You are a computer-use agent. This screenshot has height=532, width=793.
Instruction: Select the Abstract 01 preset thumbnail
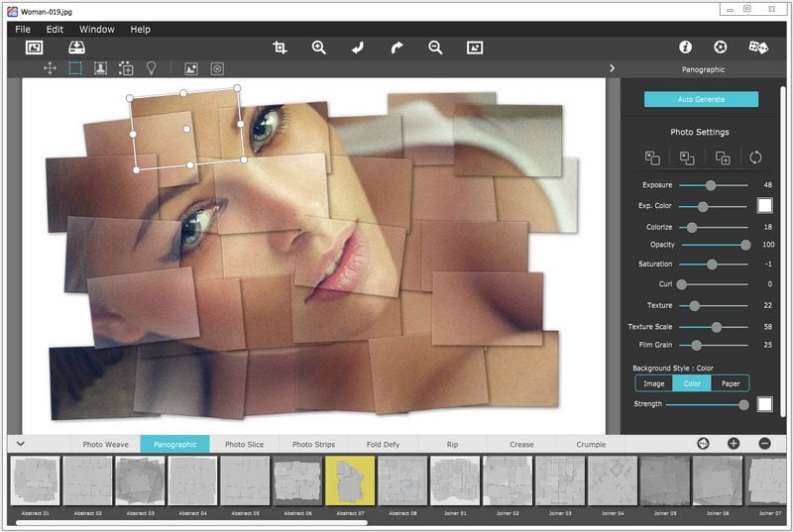tap(36, 480)
